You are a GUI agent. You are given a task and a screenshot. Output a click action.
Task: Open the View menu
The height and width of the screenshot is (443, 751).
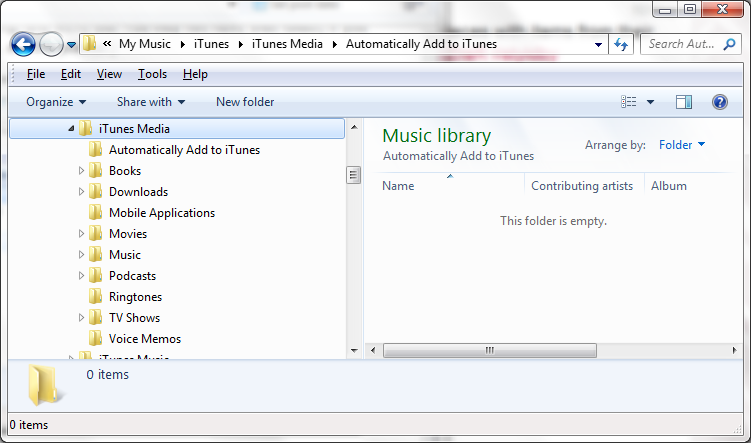[109, 74]
